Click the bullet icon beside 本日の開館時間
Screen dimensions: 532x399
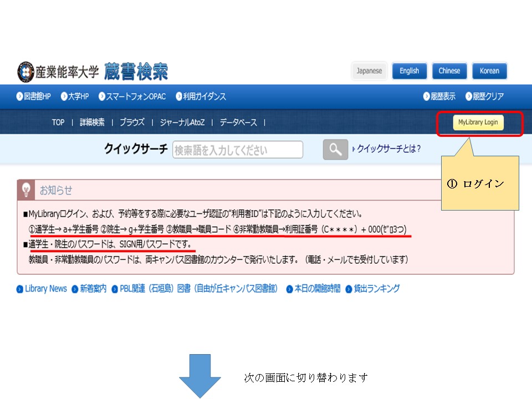[x=289, y=289]
